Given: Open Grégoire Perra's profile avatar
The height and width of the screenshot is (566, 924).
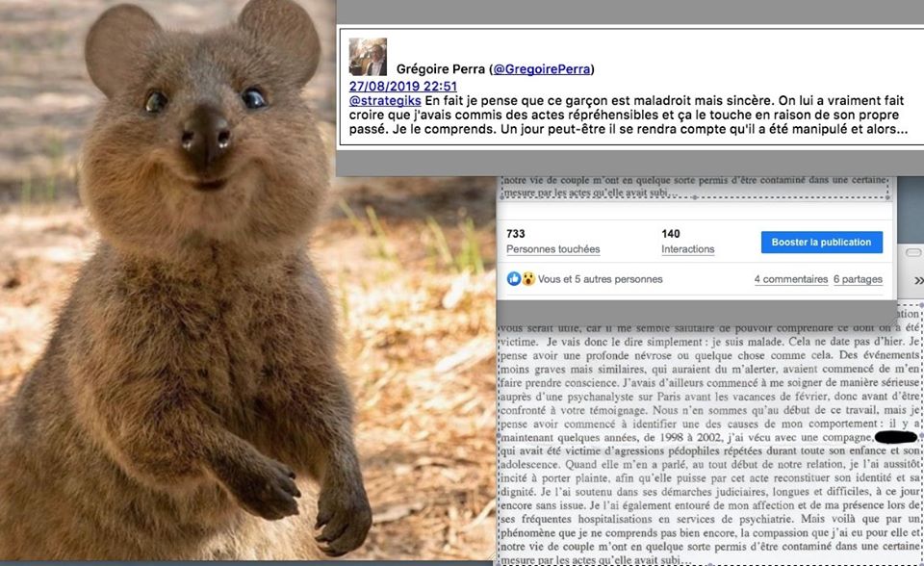Looking at the screenshot, I should pos(368,57).
